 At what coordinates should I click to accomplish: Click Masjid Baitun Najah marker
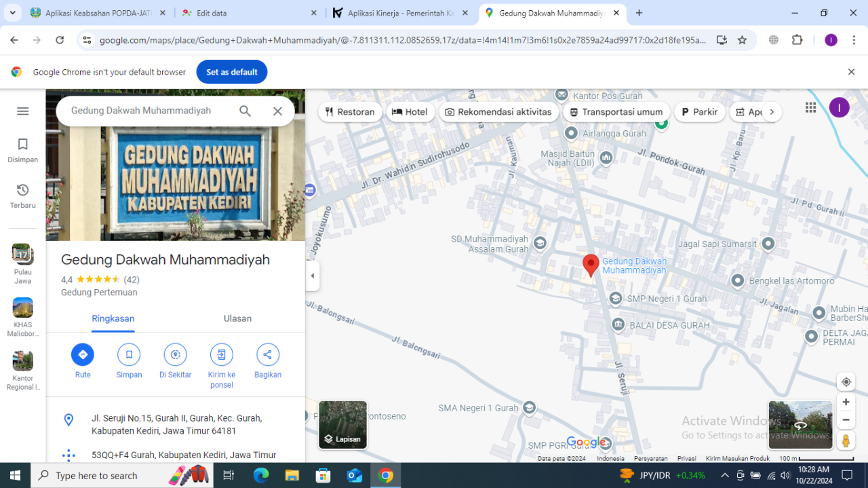tap(606, 158)
